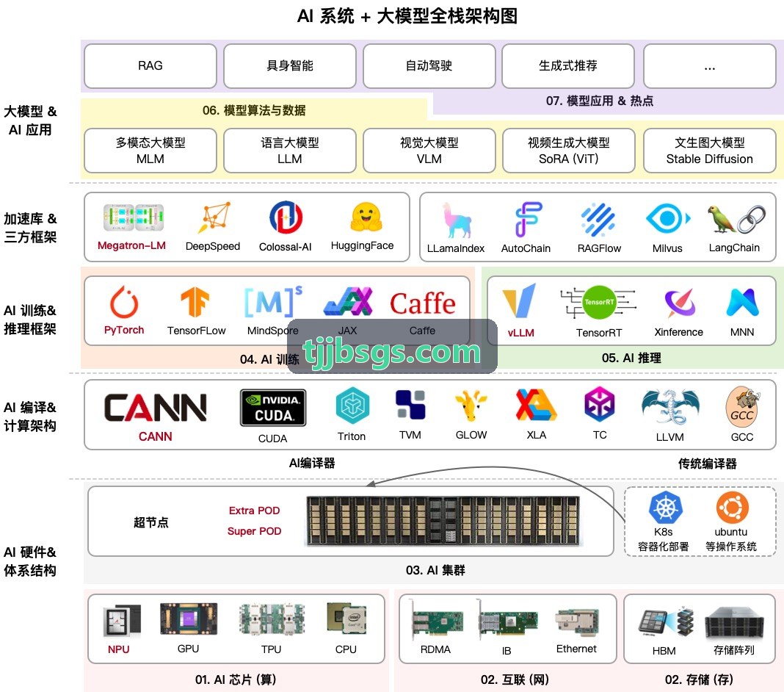The image size is (784, 692).
Task: Select the GCC logo
Action: tap(742, 407)
